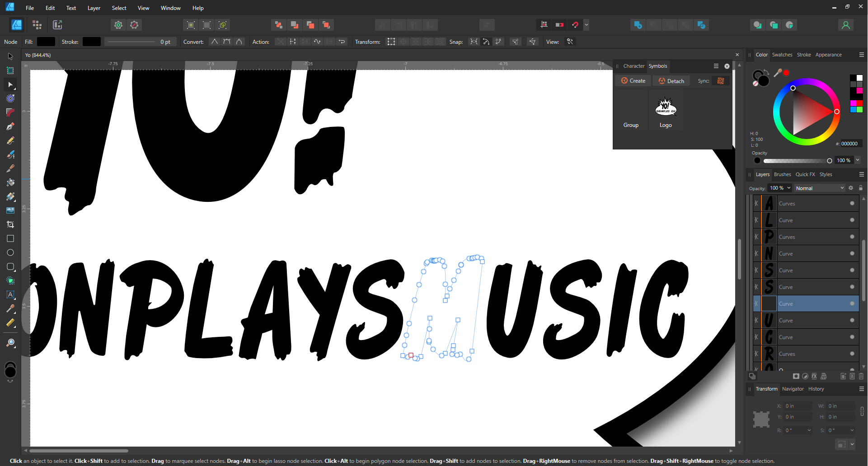The width and height of the screenshot is (868, 466).
Task: Choose the Crop tool
Action: 10,224
